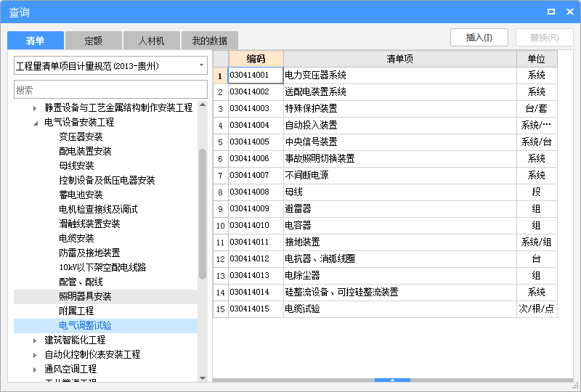581x392 pixels.
Task: Select the 电抗器、消弧线圈 row
Action: point(386,258)
